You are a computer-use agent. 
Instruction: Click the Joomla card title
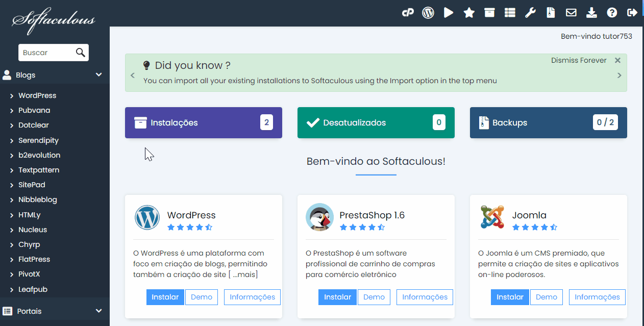(x=529, y=215)
